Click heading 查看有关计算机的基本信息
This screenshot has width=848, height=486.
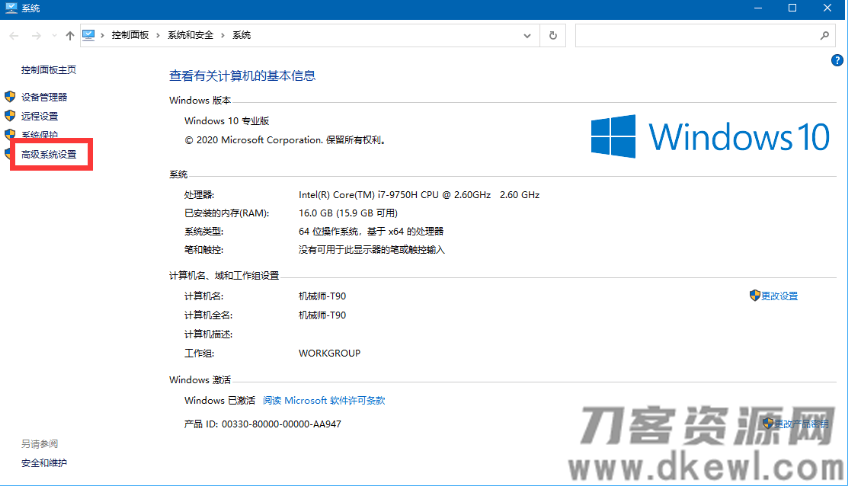[242, 76]
